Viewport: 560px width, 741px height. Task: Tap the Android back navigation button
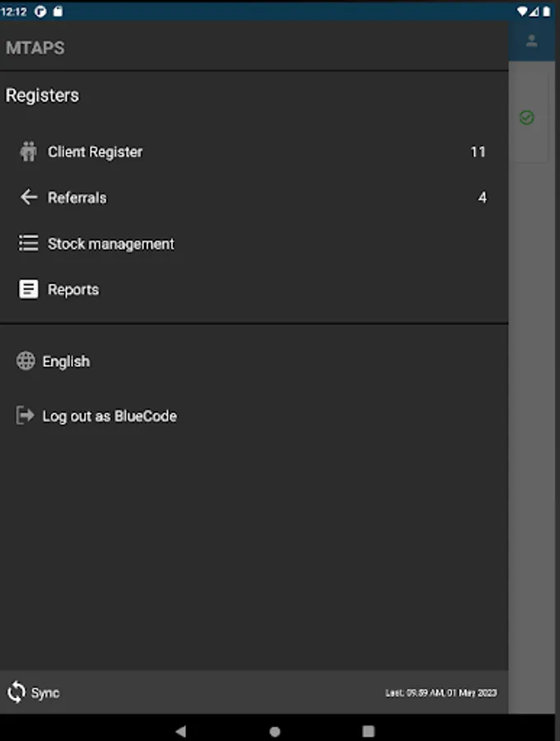pyautogui.click(x=181, y=731)
